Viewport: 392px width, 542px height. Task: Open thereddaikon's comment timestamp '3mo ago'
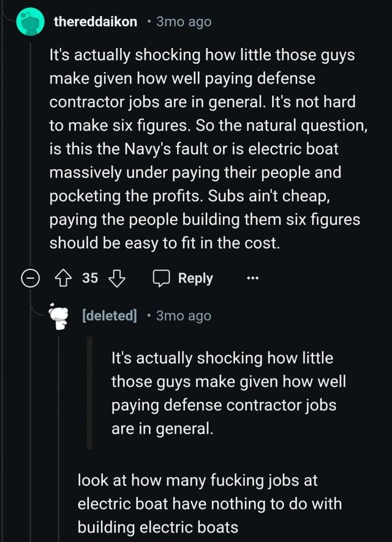click(183, 22)
